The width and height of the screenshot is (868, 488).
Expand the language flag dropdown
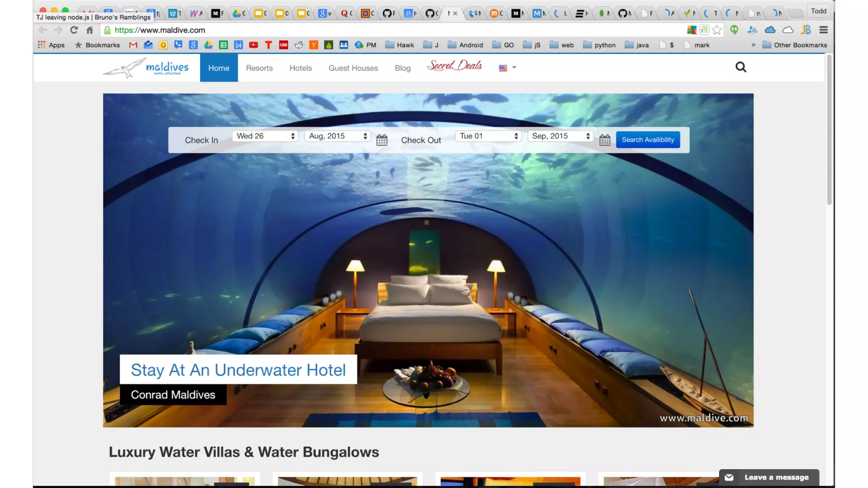(x=507, y=68)
